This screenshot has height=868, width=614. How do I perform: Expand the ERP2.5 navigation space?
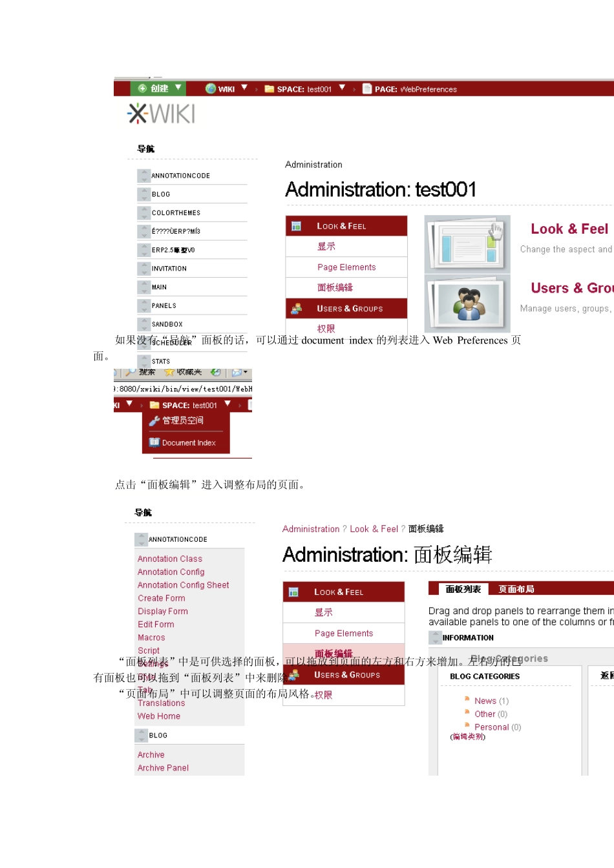pyautogui.click(x=143, y=250)
